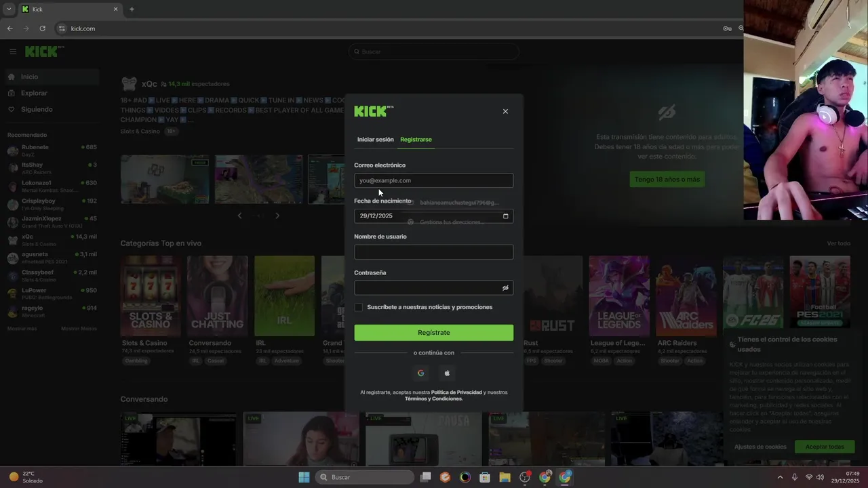Open LuPower's recommended channel

52,293
